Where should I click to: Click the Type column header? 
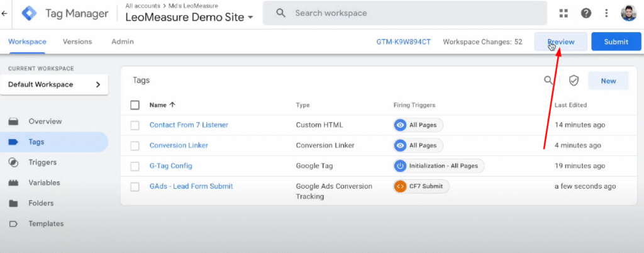point(303,105)
